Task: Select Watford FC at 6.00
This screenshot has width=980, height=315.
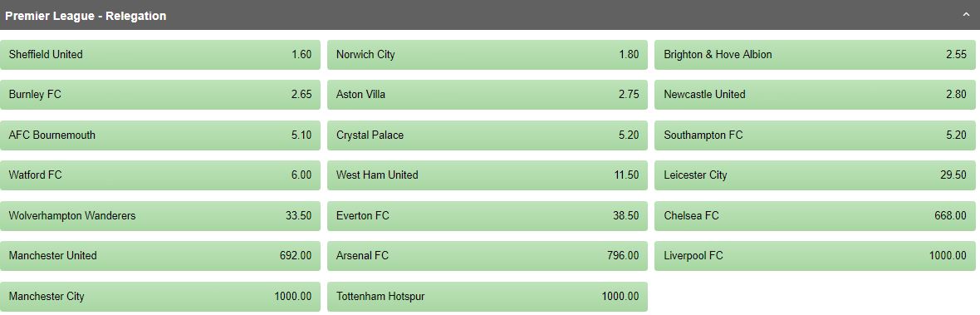Action: click(160, 175)
